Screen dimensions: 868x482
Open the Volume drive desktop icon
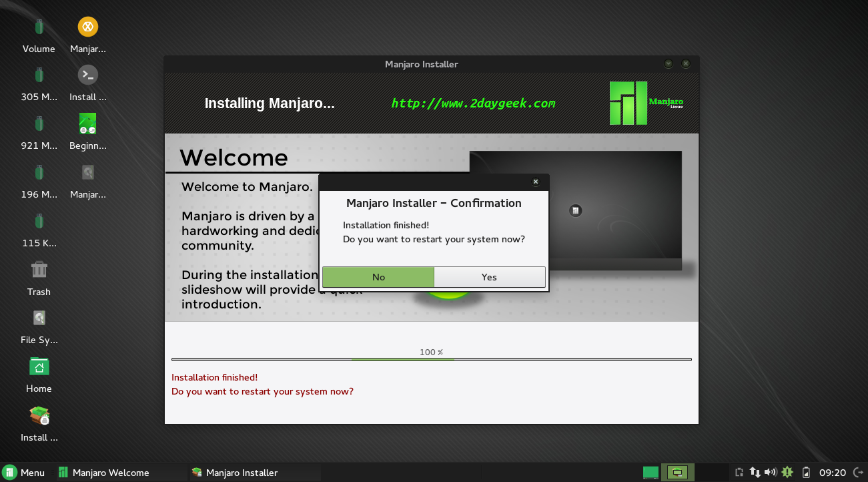(39, 27)
